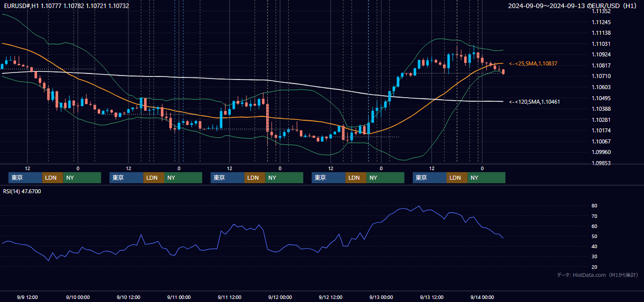Select the rightmost 東京 session box

click(x=429, y=178)
